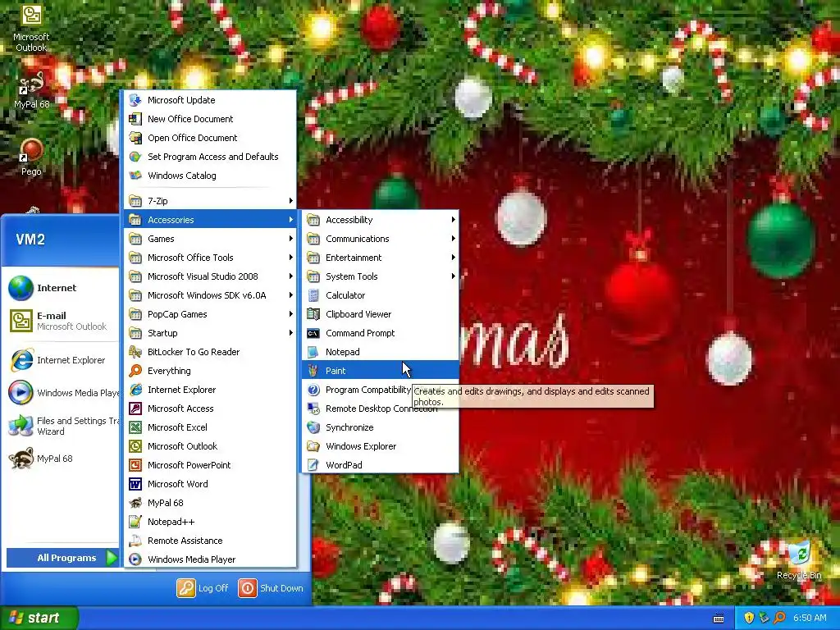Launch Microsoft PowerPoint
The width and height of the screenshot is (840, 630).
click(211, 465)
